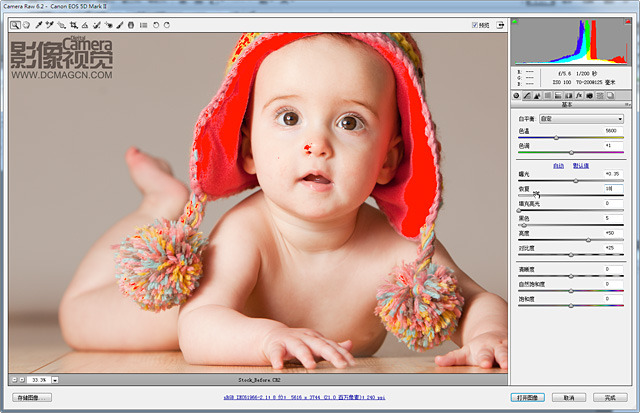Uncheck the 预览 preview checkbox
The height and width of the screenshot is (413, 640).
[x=476, y=24]
